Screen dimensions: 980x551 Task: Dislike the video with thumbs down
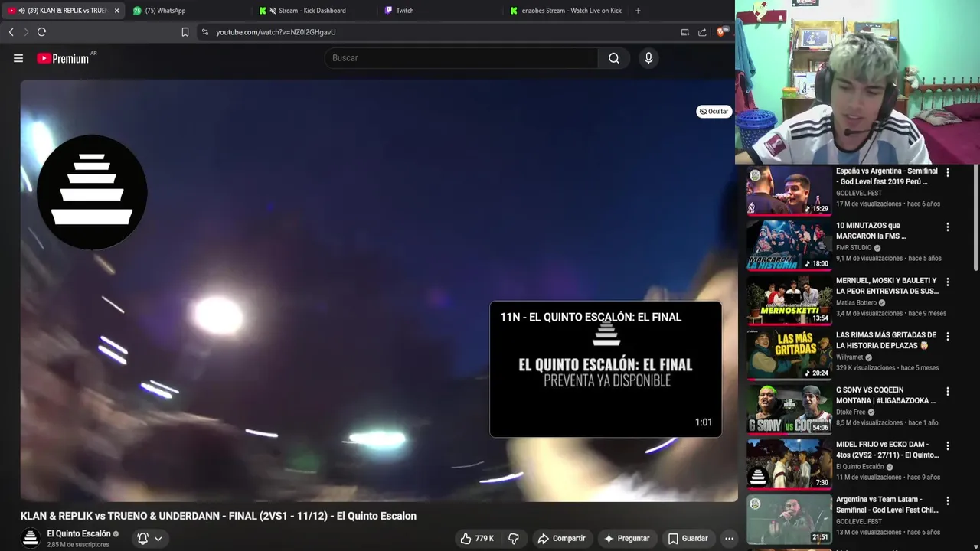pyautogui.click(x=514, y=539)
